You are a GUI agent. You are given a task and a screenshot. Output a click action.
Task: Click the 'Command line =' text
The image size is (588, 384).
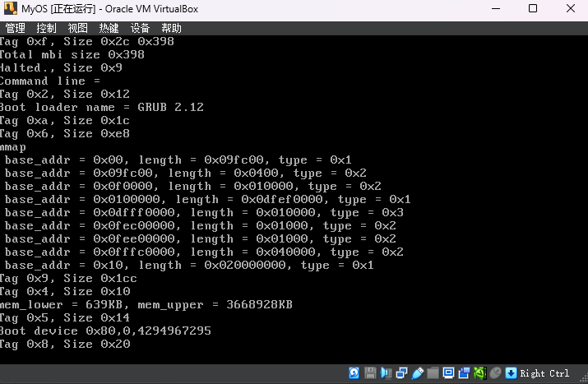50,81
